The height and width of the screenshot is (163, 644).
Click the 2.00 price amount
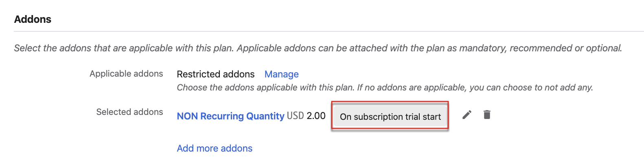click(316, 116)
